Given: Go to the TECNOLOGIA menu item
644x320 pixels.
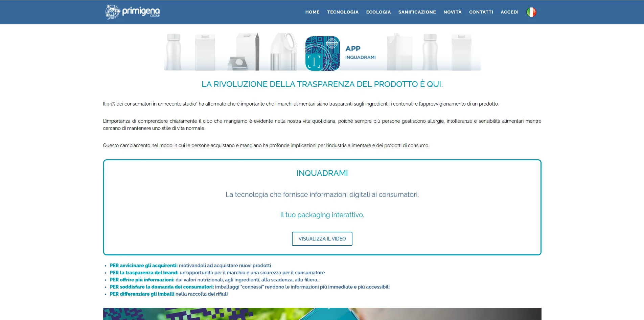Looking at the screenshot, I should coord(343,12).
